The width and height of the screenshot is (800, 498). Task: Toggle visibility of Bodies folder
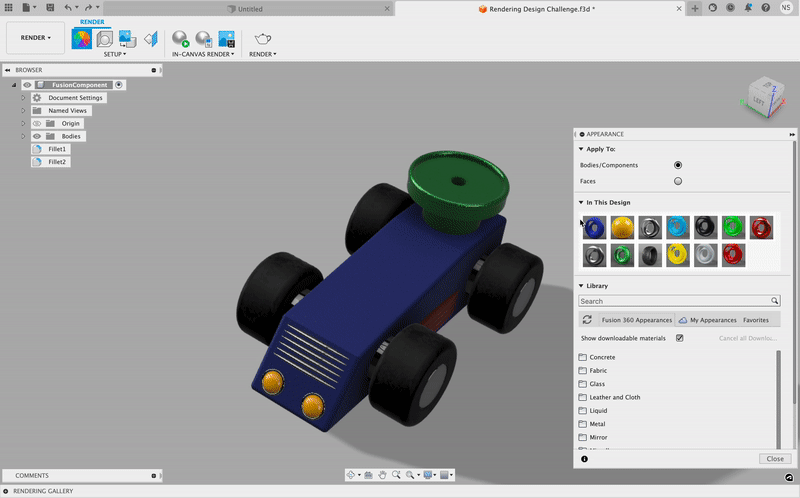click(x=37, y=136)
